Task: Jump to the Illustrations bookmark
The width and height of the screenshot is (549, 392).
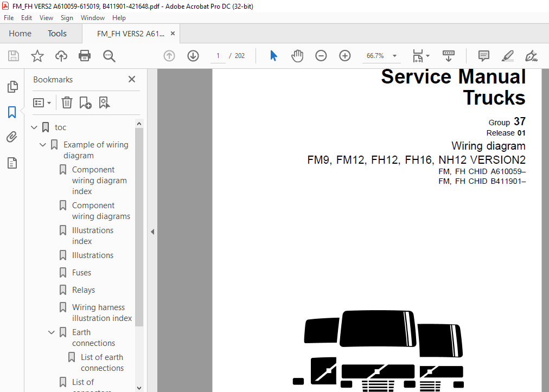Action: click(x=92, y=255)
